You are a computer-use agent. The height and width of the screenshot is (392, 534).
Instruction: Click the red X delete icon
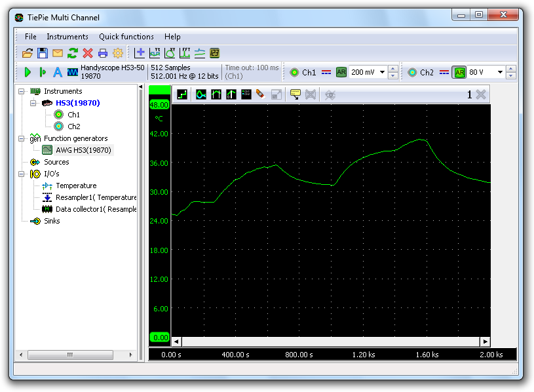pyautogui.click(x=88, y=53)
